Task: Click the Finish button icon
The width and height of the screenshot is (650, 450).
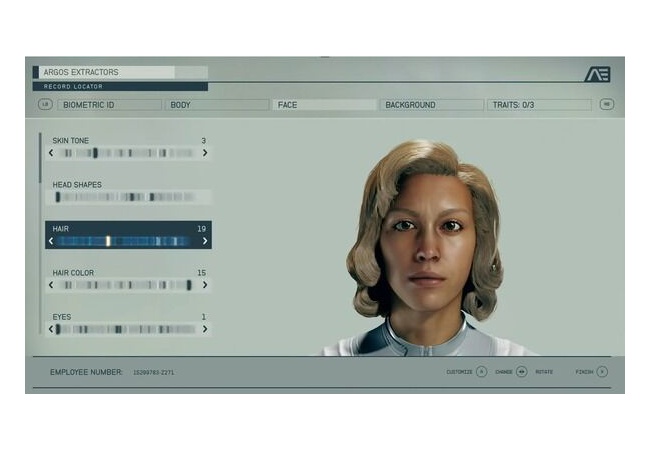Action: point(602,372)
